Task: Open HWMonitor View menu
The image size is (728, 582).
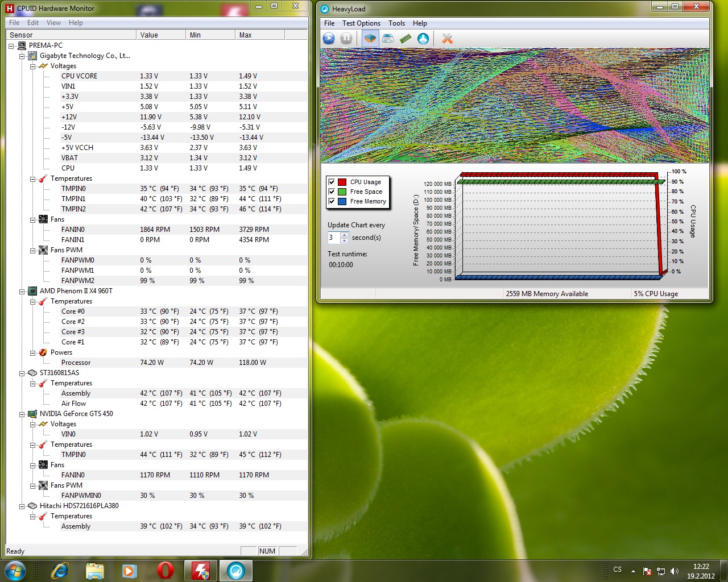Action: coord(53,23)
